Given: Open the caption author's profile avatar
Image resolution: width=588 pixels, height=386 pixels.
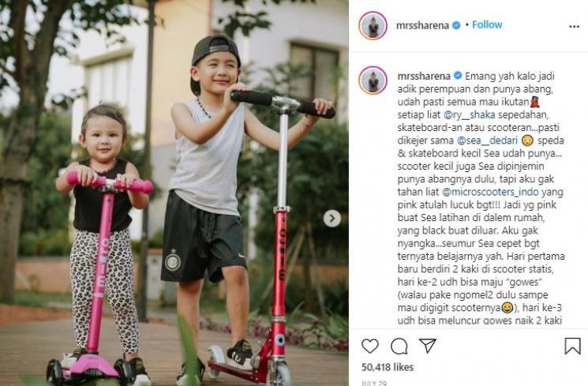Looking at the screenshot, I should click(373, 81).
